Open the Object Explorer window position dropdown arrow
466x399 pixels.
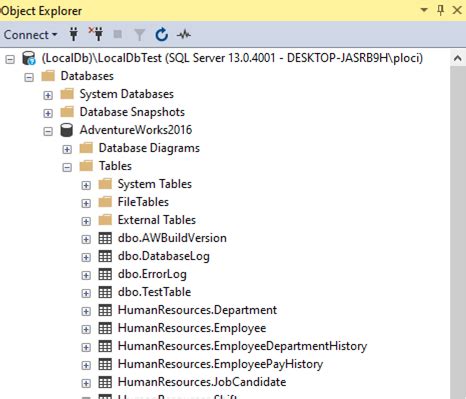click(424, 10)
